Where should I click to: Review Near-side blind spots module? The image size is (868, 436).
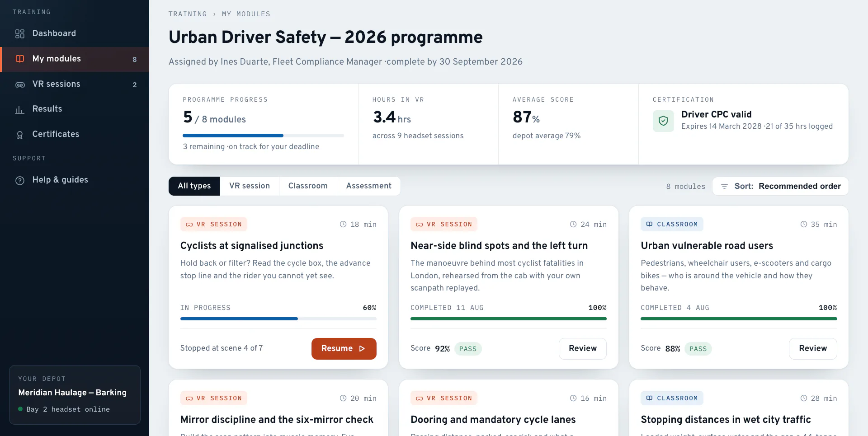click(x=583, y=349)
